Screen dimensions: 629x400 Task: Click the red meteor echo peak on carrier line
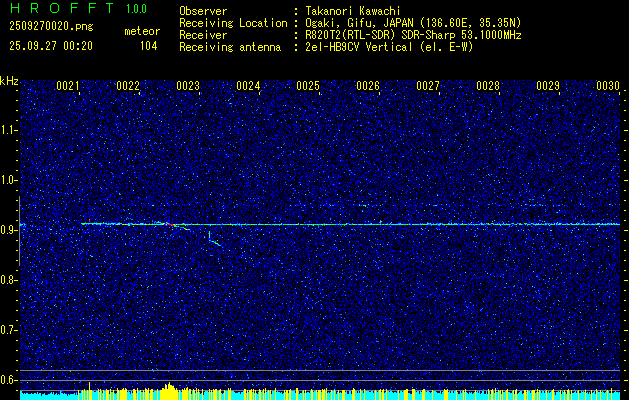(170, 224)
